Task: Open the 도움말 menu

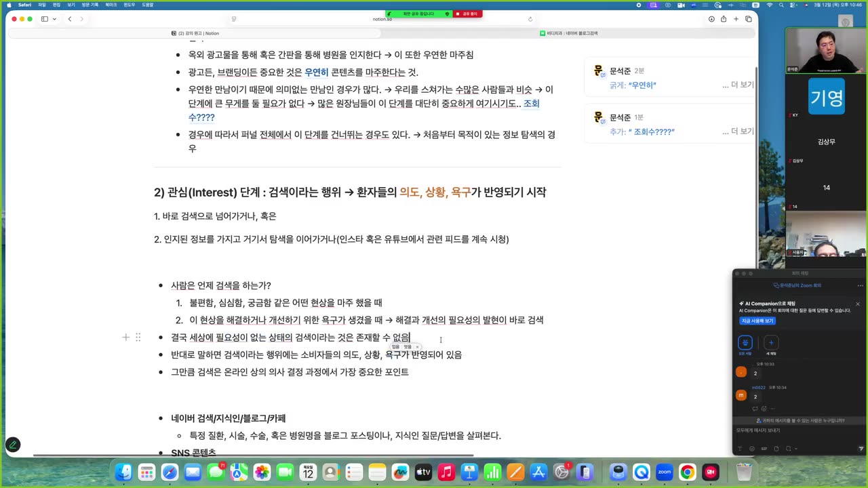Action: [148, 5]
